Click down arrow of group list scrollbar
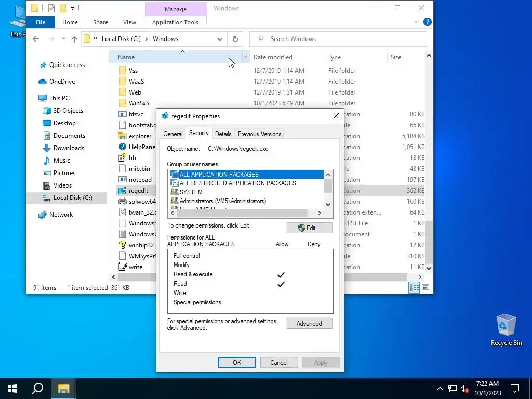532x399 pixels. pyautogui.click(x=328, y=205)
